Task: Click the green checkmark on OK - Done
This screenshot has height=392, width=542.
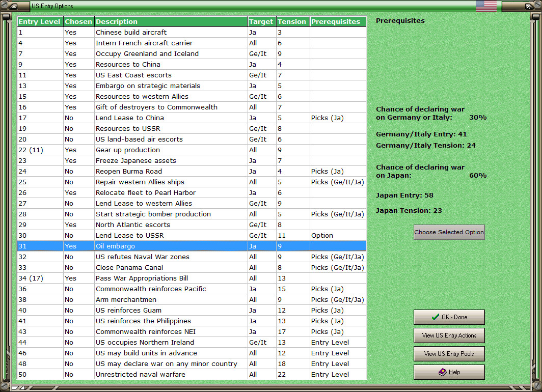Action: pyautogui.click(x=436, y=317)
